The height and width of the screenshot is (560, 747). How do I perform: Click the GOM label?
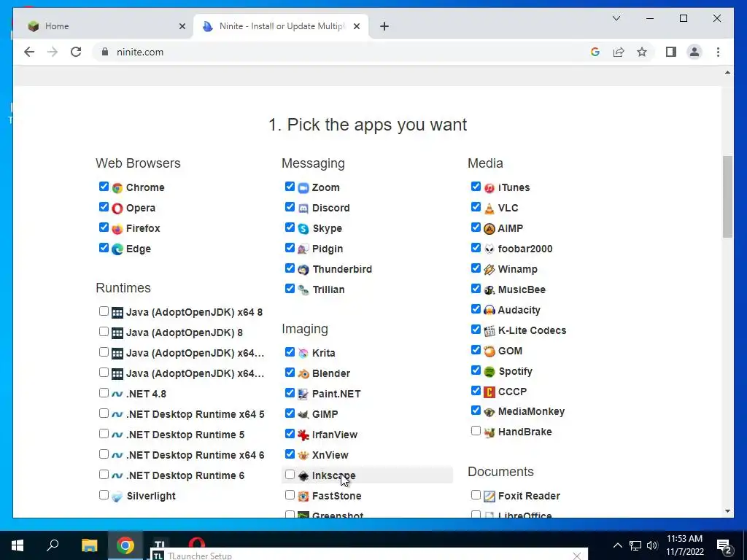pos(510,351)
